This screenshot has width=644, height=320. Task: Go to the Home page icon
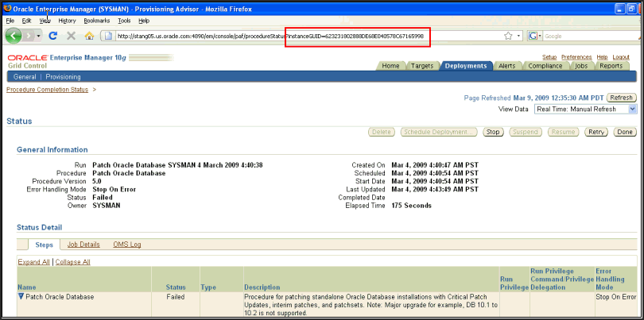click(x=89, y=36)
